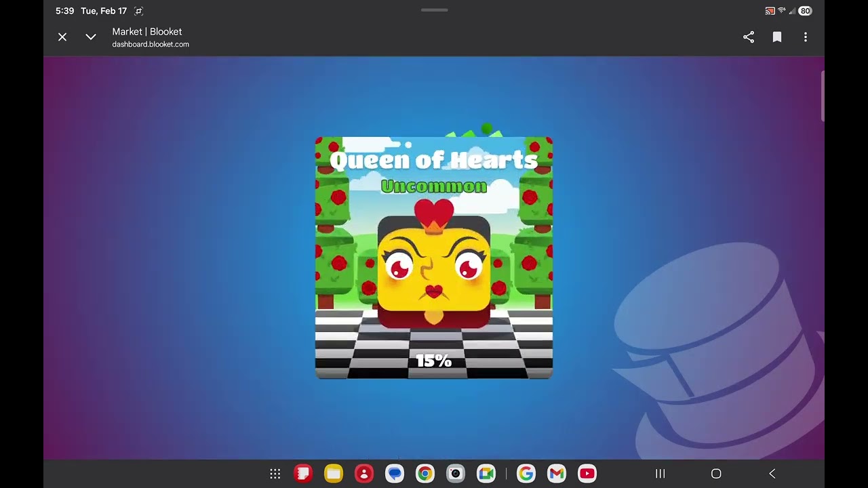Open the Google app icon
Image resolution: width=868 pixels, height=488 pixels.
[x=526, y=474]
